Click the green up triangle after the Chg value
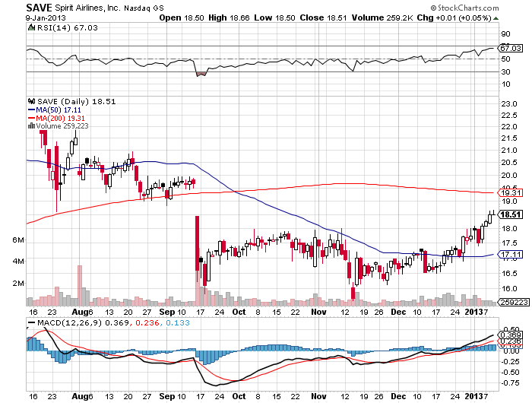The image size is (532, 403). 496,18
